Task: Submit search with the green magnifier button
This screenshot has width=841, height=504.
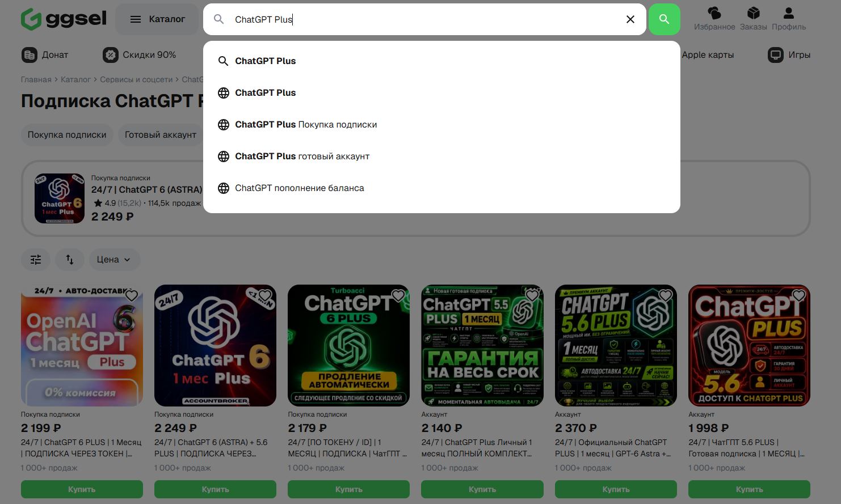Action: point(664,19)
